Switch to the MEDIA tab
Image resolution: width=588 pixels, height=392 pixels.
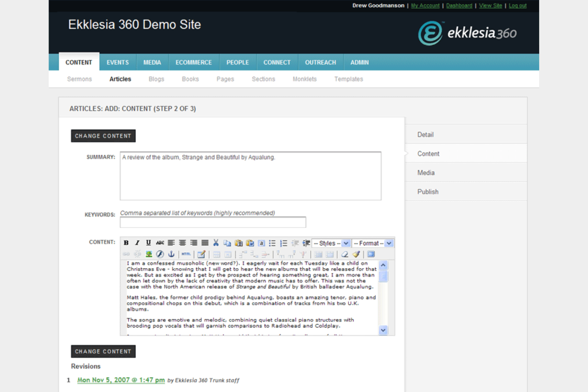tap(152, 62)
